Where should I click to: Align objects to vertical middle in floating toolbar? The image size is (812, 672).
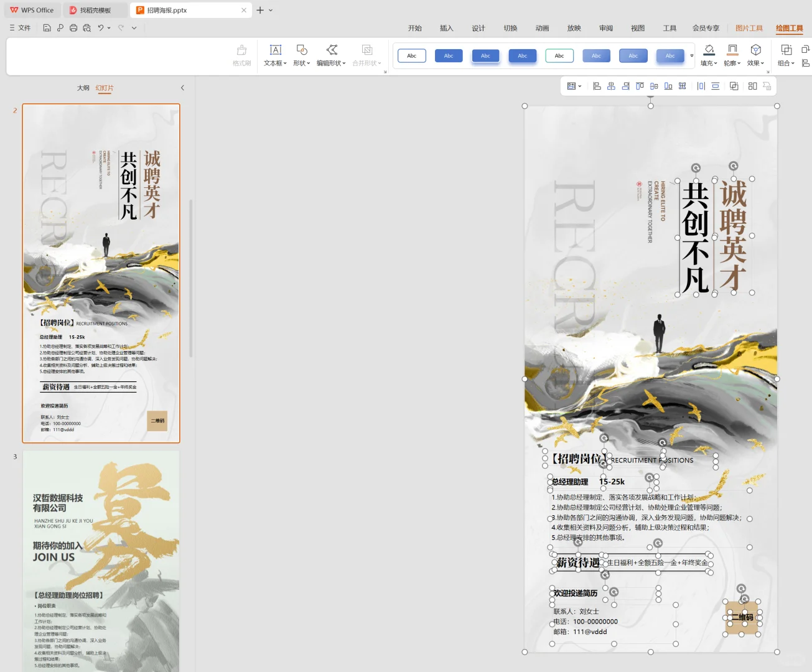tap(654, 86)
